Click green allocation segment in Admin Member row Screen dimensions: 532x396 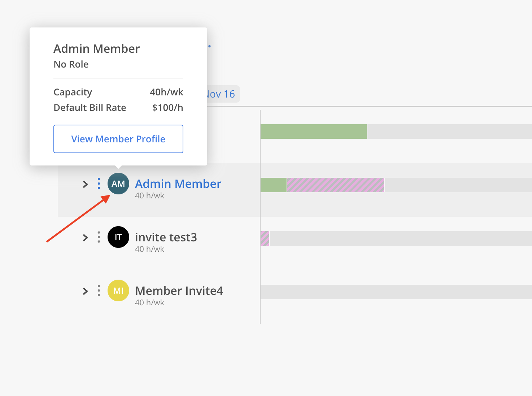[273, 185]
